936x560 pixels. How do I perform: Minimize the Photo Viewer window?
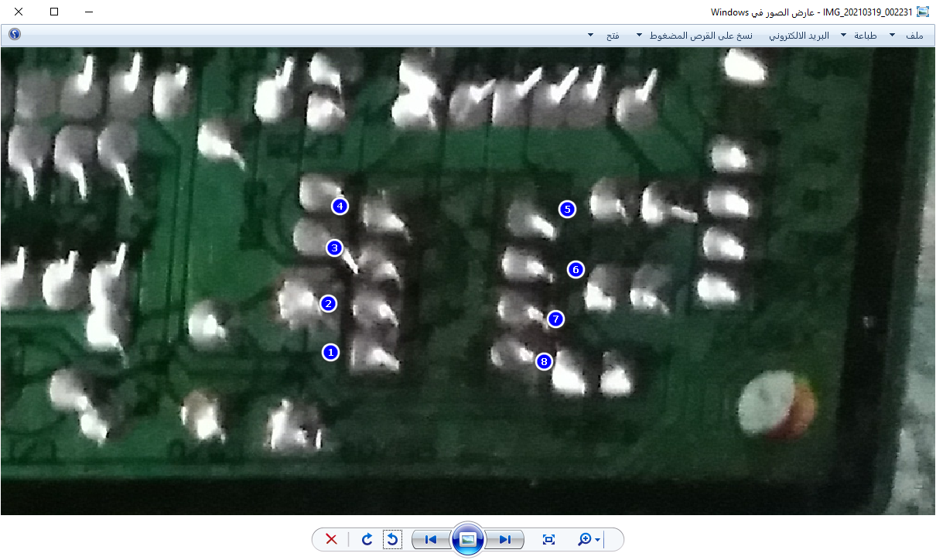click(89, 12)
